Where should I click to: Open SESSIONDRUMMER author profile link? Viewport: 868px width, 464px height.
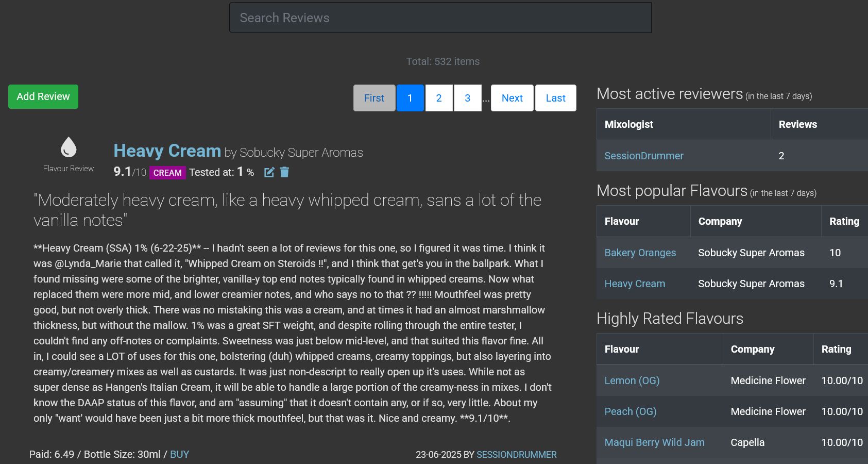[x=517, y=455]
